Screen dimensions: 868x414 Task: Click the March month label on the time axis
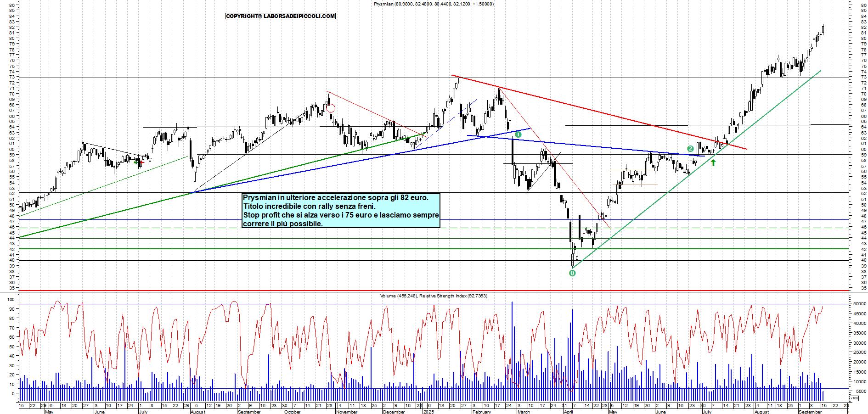[524, 412]
